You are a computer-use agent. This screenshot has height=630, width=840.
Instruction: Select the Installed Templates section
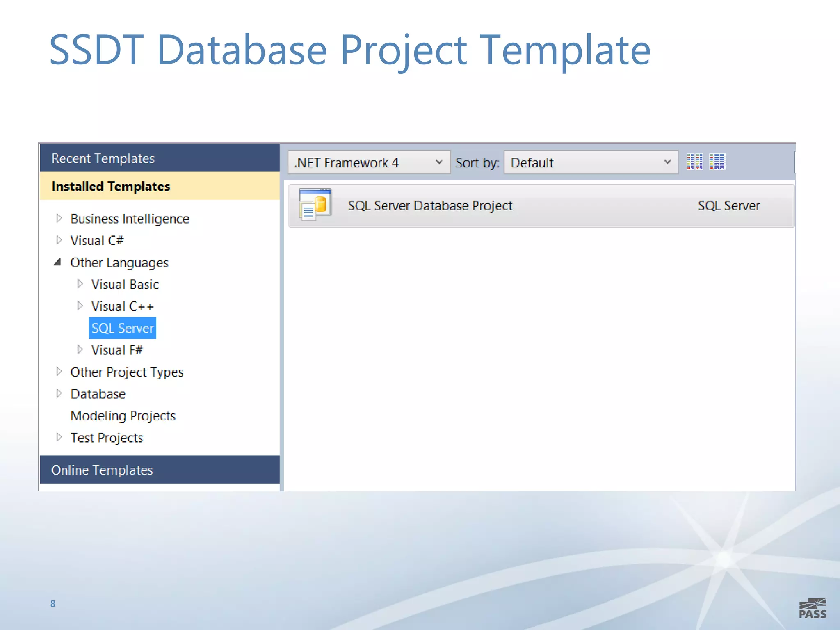160,186
